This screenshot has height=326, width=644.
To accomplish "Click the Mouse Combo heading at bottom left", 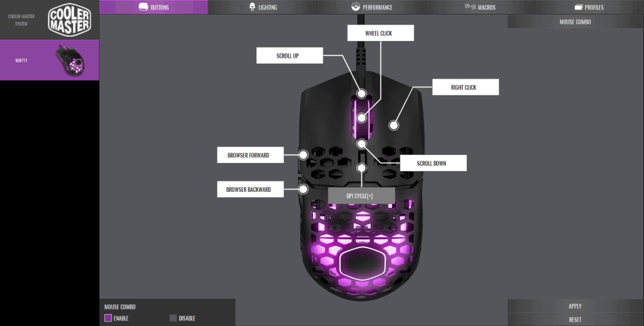I will [120, 306].
